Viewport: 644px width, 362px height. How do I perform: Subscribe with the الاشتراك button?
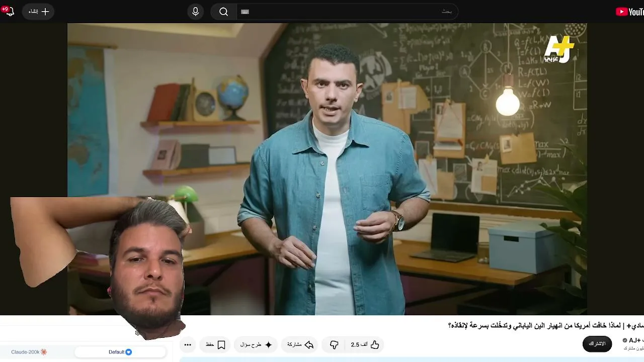[597, 344]
